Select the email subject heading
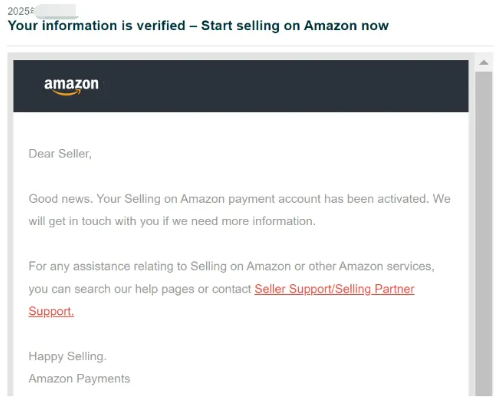 tap(198, 26)
